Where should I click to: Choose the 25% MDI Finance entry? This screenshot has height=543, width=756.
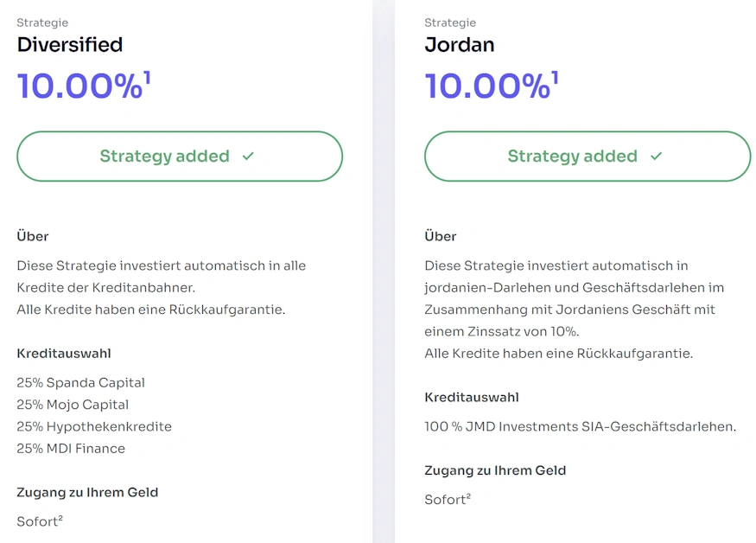pyautogui.click(x=71, y=448)
